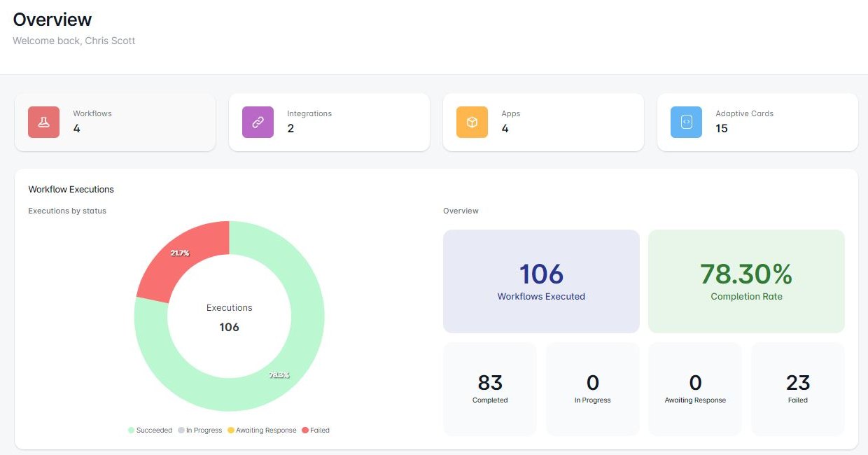This screenshot has width=868, height=455.
Task: Click the 0 Awaiting Response stat tile
Action: (695, 388)
